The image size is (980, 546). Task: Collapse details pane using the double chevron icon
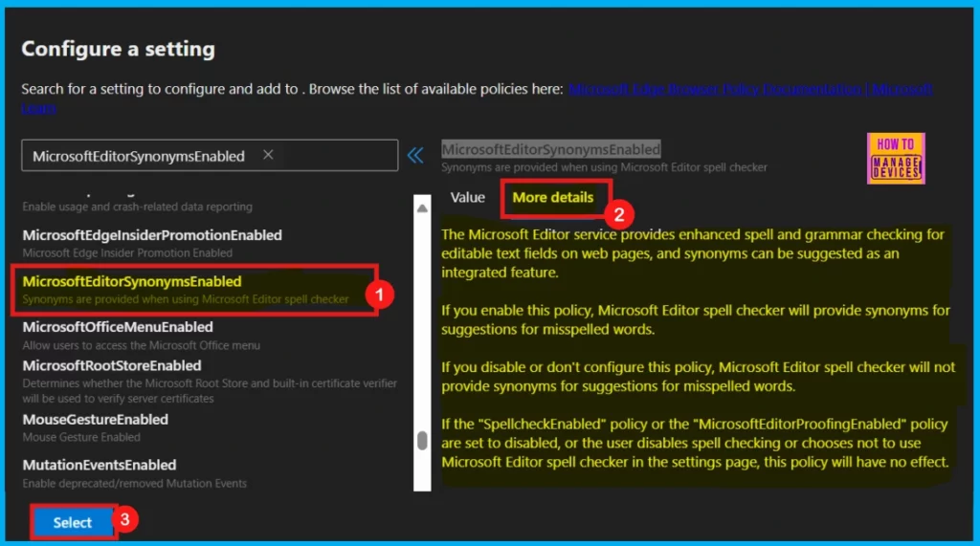point(415,155)
